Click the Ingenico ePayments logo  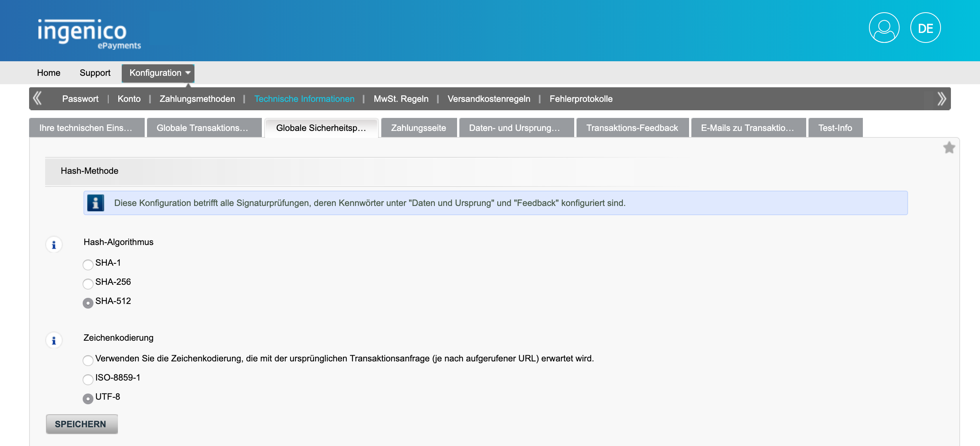89,34
